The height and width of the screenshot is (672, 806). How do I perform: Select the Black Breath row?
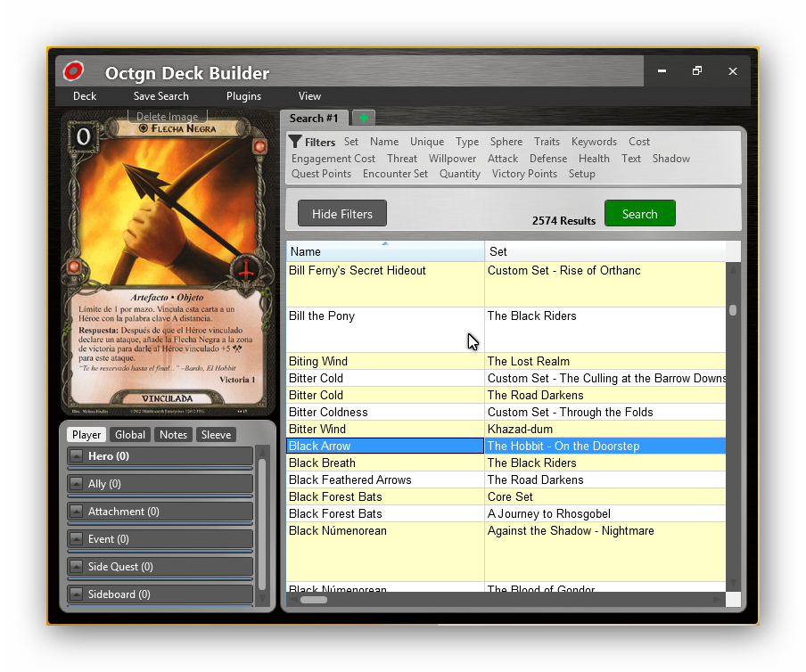pyautogui.click(x=506, y=463)
